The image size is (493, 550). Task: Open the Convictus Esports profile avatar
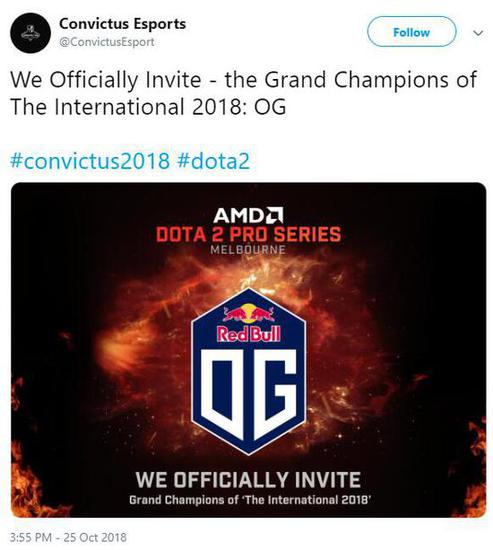point(31,33)
